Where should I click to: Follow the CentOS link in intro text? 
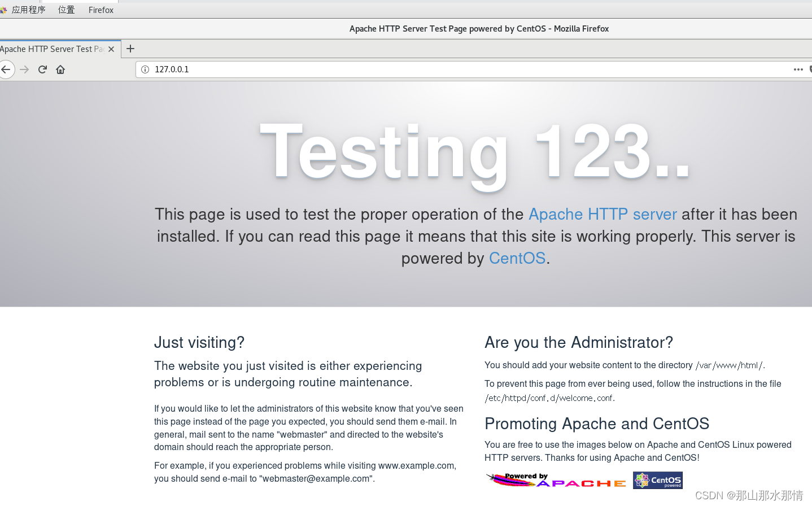(x=517, y=258)
